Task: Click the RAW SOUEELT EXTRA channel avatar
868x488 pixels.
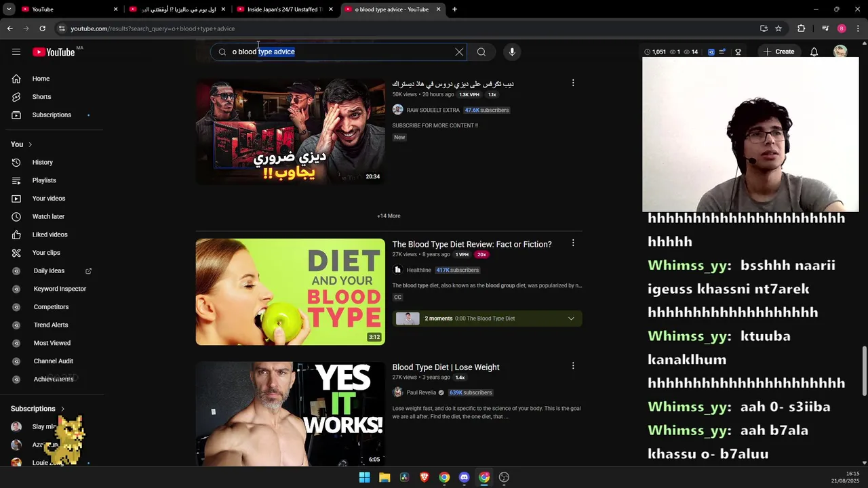Action: click(x=397, y=110)
